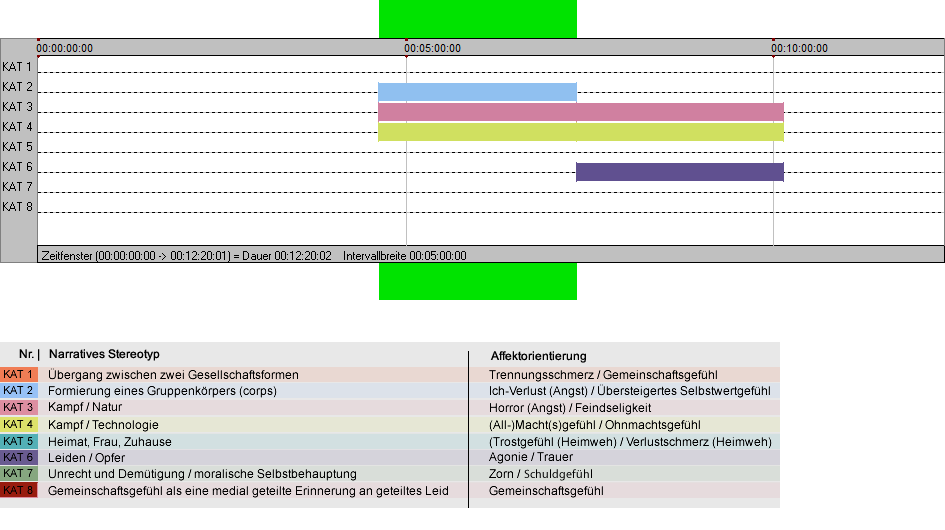
Task: Click the 'Agonie / Trauer' text
Action: click(x=531, y=457)
